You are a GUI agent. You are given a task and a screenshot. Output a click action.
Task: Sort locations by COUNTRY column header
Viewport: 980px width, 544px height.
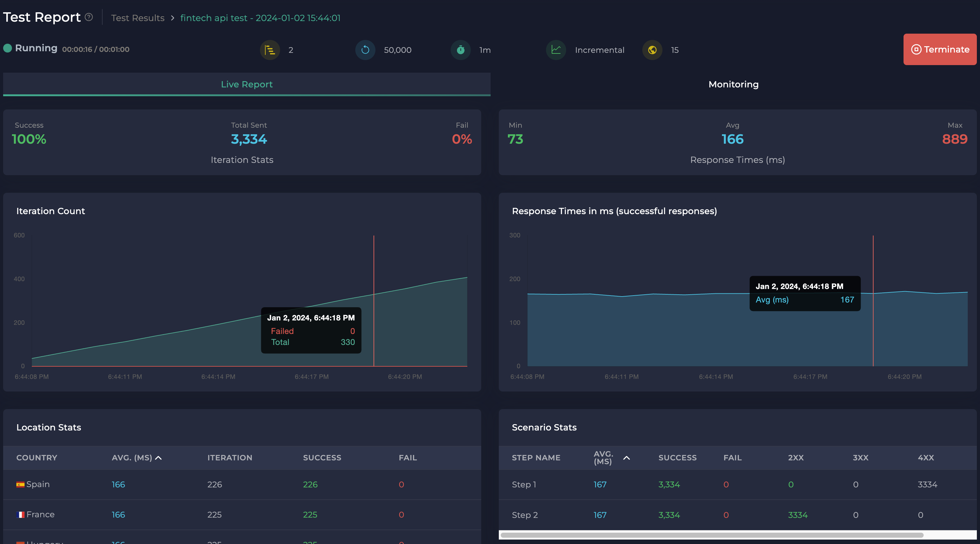[x=37, y=458]
